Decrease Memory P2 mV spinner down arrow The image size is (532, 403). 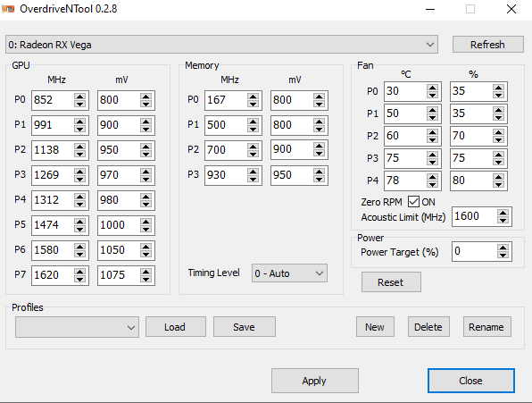(x=319, y=153)
